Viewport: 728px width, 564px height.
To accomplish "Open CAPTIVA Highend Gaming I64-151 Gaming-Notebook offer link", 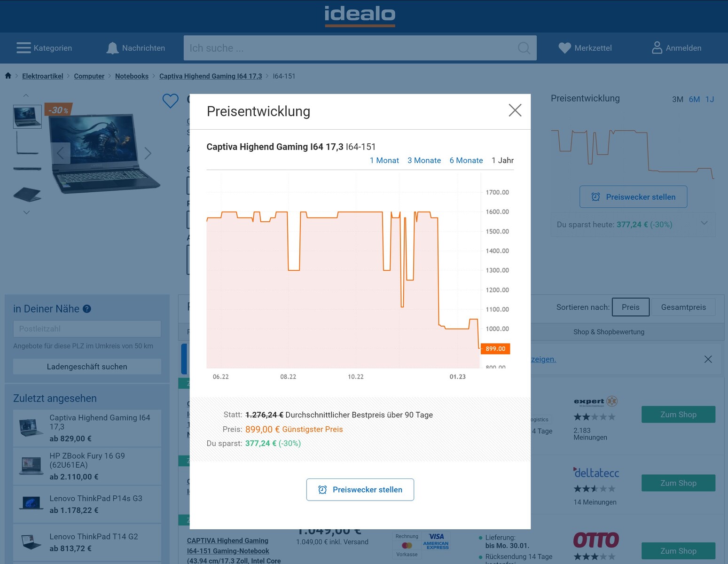I will [234, 550].
